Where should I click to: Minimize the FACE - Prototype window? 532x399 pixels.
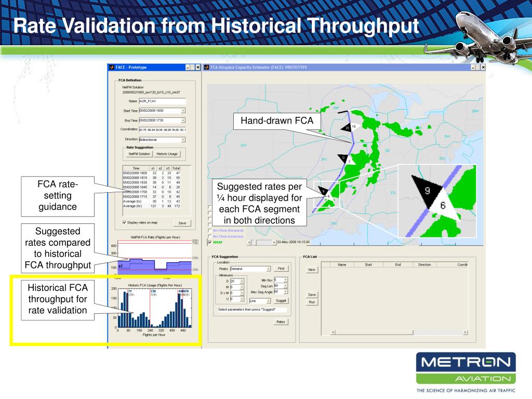click(x=188, y=67)
